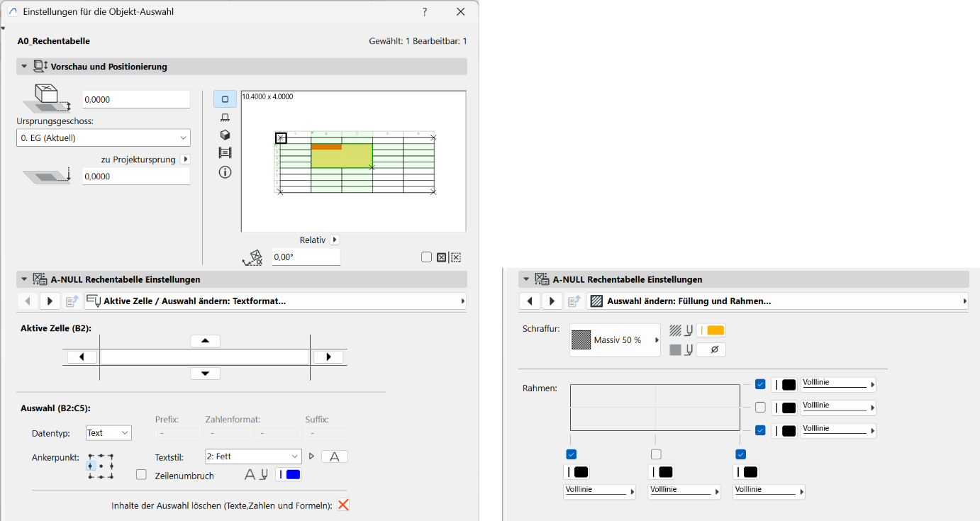Toggle the mirror checkbox near the angle field
Image resolution: width=980 pixels, height=521 pixels.
[426, 257]
